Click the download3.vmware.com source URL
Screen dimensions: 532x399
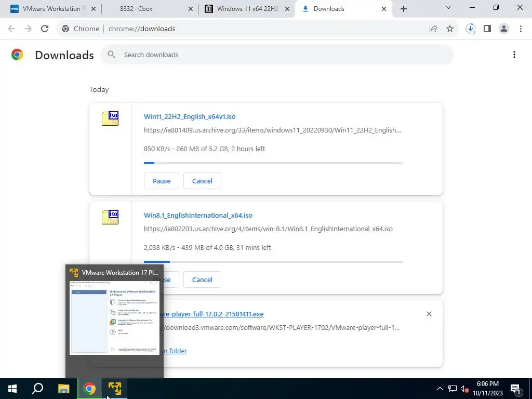[x=282, y=327]
